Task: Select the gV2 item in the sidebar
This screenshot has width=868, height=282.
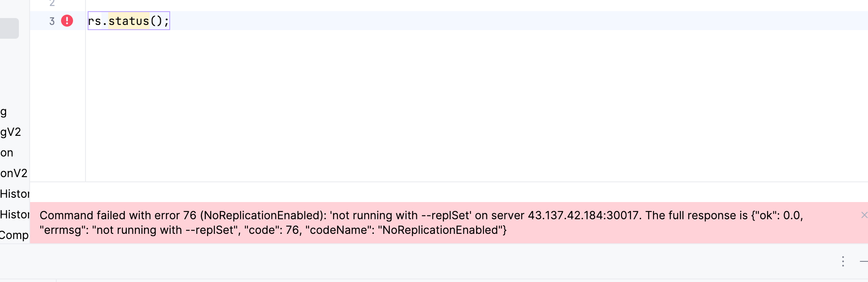Action: point(11,132)
